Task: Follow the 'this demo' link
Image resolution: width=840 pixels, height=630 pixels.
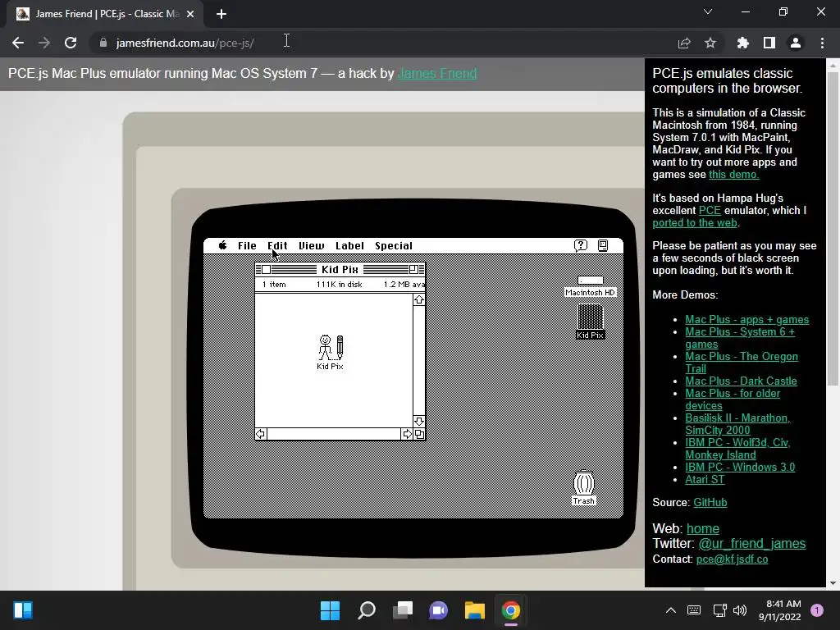Action: click(x=733, y=175)
